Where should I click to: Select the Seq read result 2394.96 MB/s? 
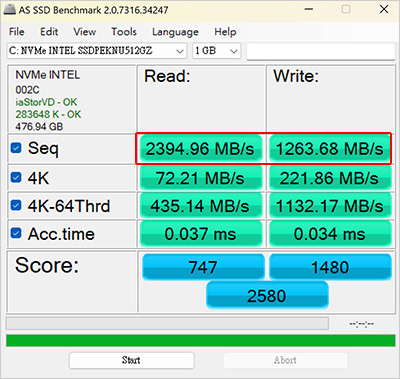[x=200, y=149]
